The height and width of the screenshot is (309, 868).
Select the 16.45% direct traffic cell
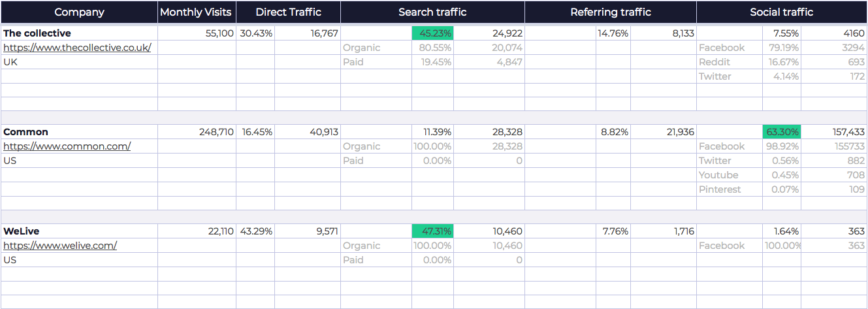click(255, 132)
